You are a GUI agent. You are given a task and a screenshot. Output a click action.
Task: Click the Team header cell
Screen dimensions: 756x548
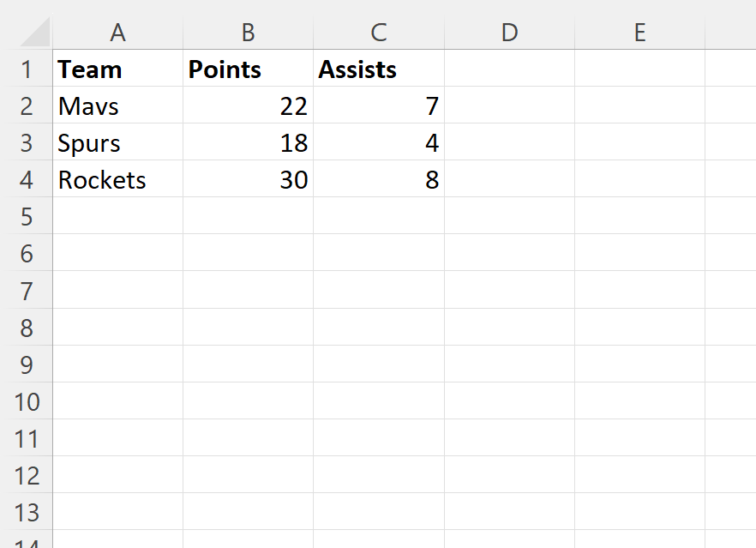(x=117, y=69)
